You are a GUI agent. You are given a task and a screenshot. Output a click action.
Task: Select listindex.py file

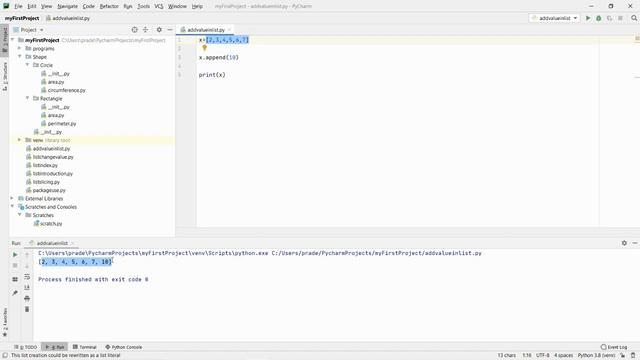[45, 165]
